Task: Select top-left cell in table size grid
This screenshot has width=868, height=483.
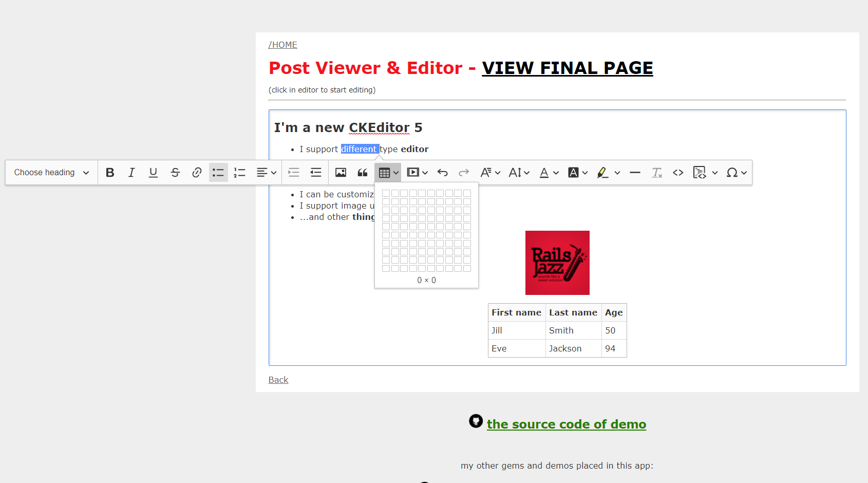Action: click(386, 193)
